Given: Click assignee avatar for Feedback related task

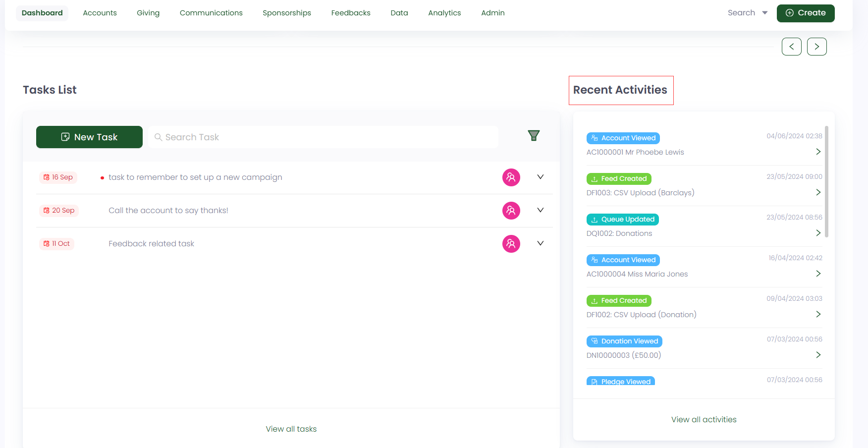Looking at the screenshot, I should click(511, 244).
